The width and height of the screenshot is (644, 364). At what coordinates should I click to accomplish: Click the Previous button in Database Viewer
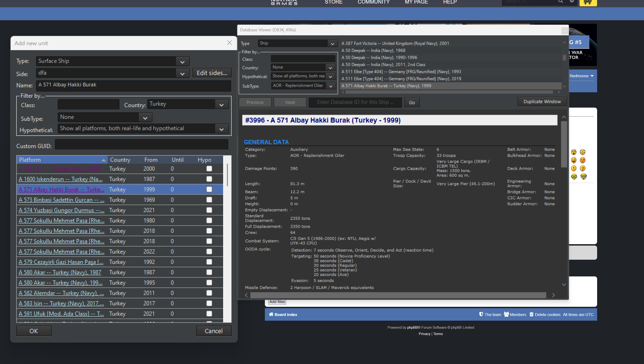(x=255, y=102)
